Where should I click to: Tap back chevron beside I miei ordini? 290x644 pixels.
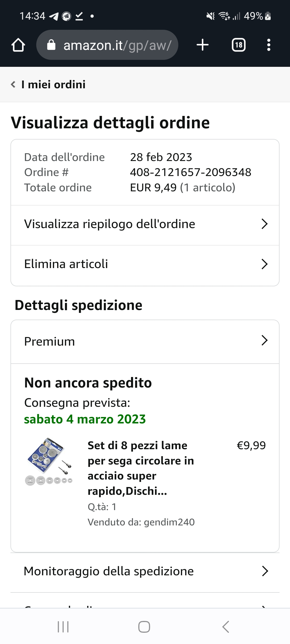point(13,85)
